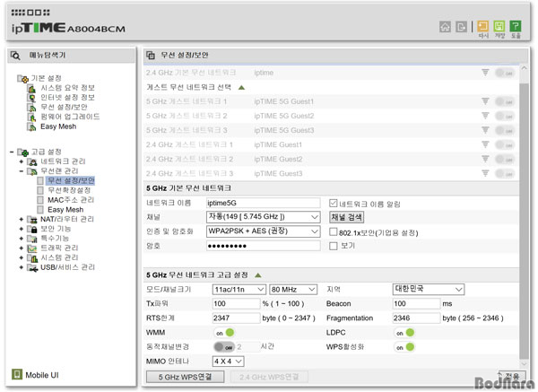The height and width of the screenshot is (392, 538).
Task: Open the Mobile UI link
Action: pyautogui.click(x=42, y=375)
